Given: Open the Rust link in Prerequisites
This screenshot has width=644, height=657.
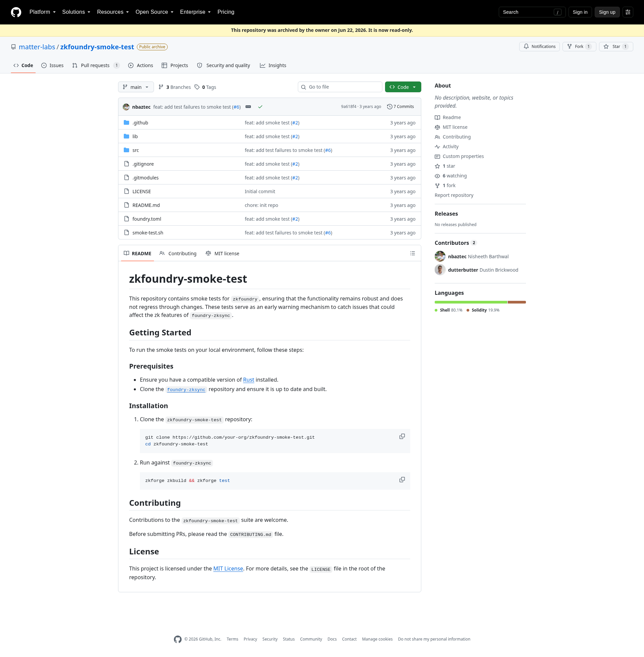Looking at the screenshot, I should [x=249, y=380].
